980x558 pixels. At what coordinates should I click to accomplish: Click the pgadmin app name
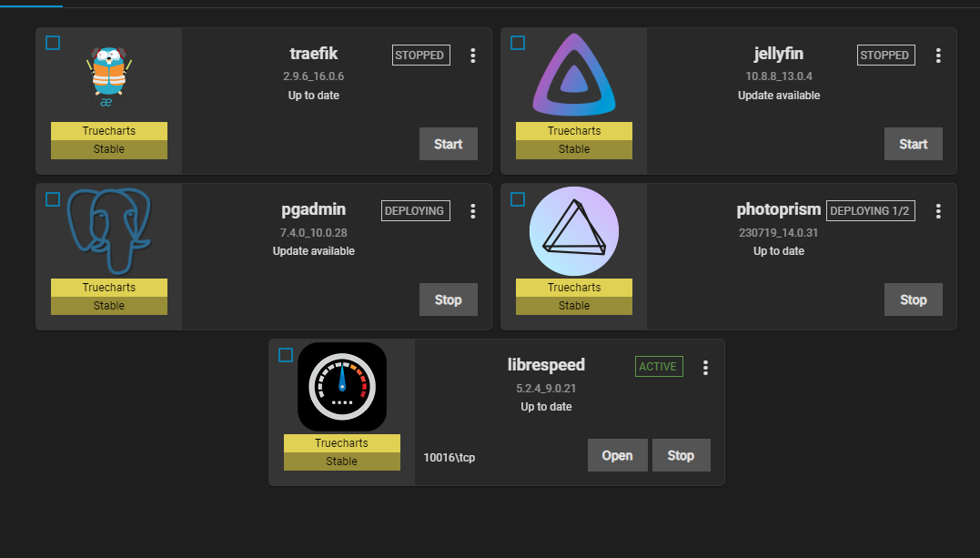[x=314, y=210]
